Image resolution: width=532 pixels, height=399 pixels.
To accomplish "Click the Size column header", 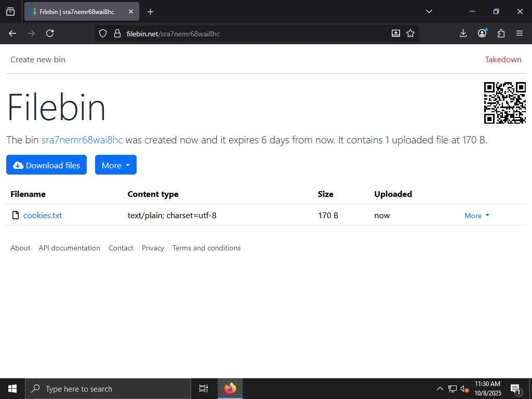I will tap(325, 194).
